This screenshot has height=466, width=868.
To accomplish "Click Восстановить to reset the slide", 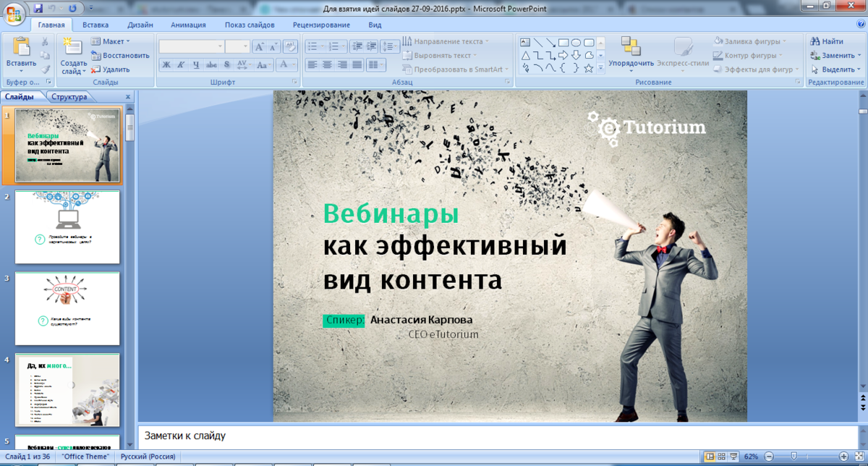I will [120, 55].
